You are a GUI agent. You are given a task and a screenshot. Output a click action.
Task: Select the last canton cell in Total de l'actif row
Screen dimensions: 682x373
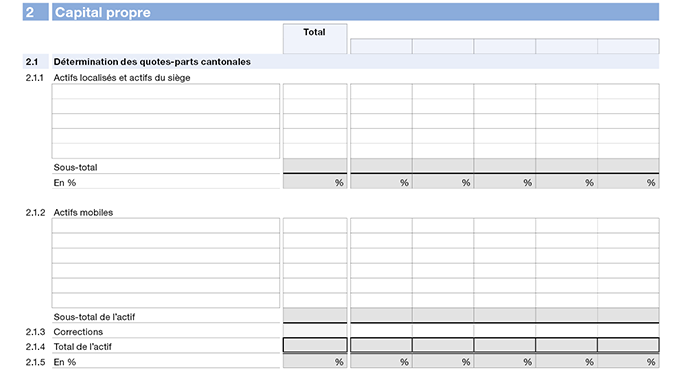(628, 345)
